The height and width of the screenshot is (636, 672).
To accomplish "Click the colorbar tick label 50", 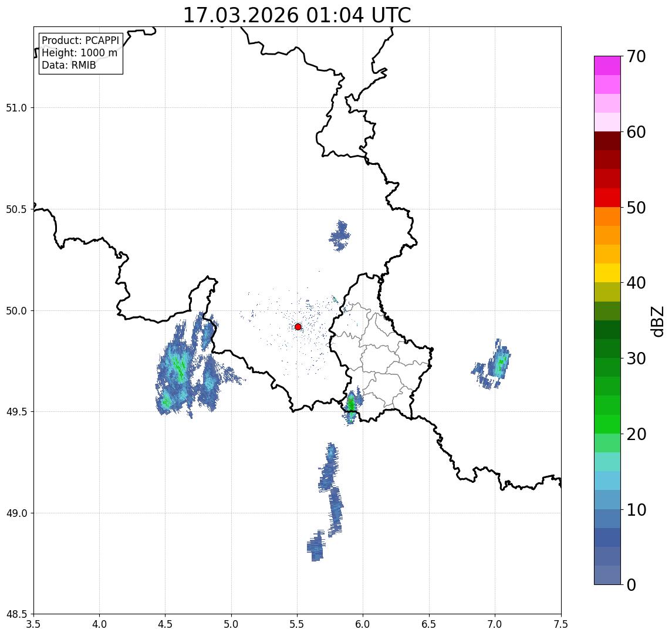I will click(x=636, y=208).
